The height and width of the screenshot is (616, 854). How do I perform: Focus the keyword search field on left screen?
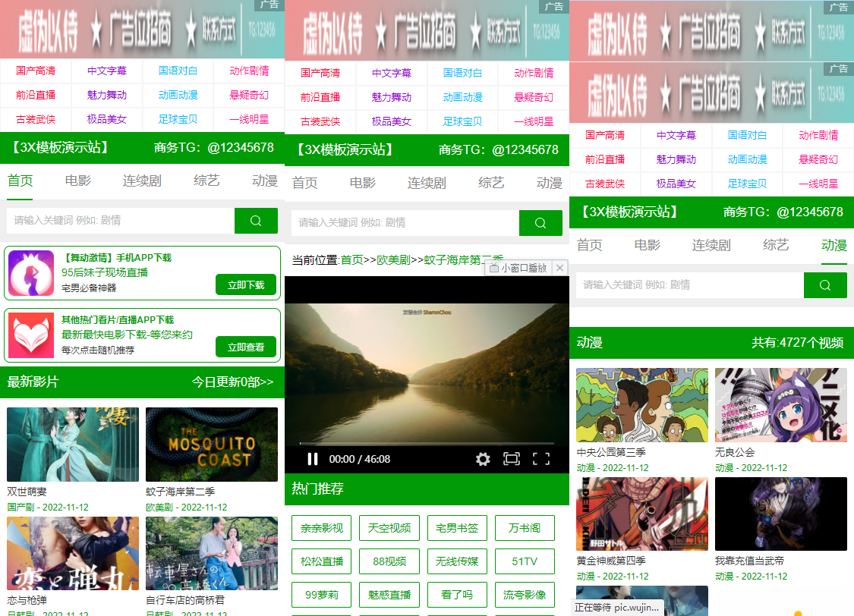(x=121, y=221)
